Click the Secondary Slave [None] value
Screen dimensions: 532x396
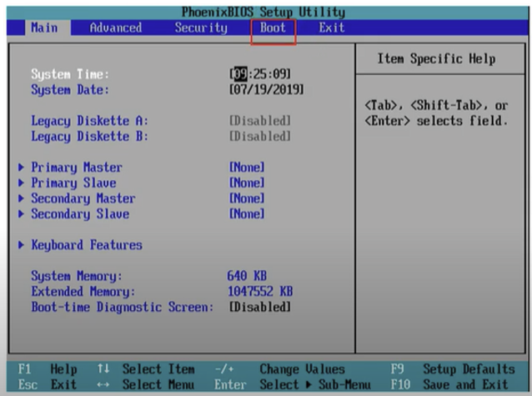click(x=247, y=213)
